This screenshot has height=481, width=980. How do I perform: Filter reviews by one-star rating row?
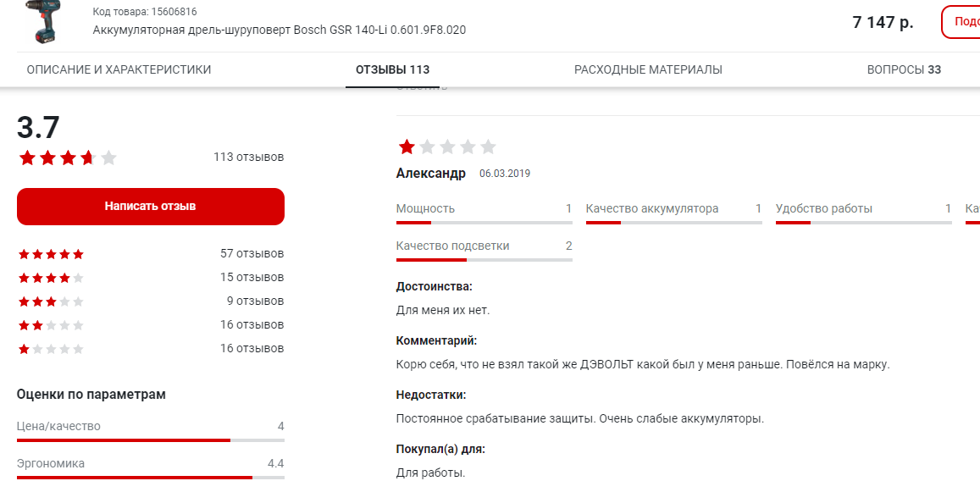[151, 349]
